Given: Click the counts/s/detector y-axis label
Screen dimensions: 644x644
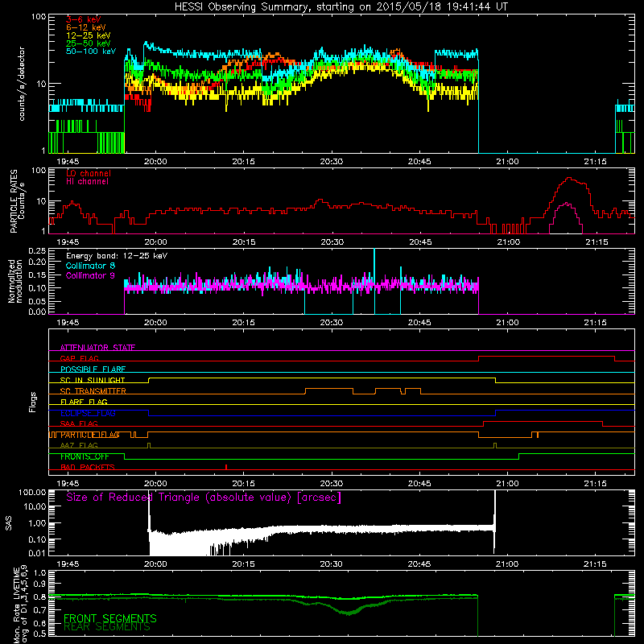Looking at the screenshot, I should click(22, 84).
